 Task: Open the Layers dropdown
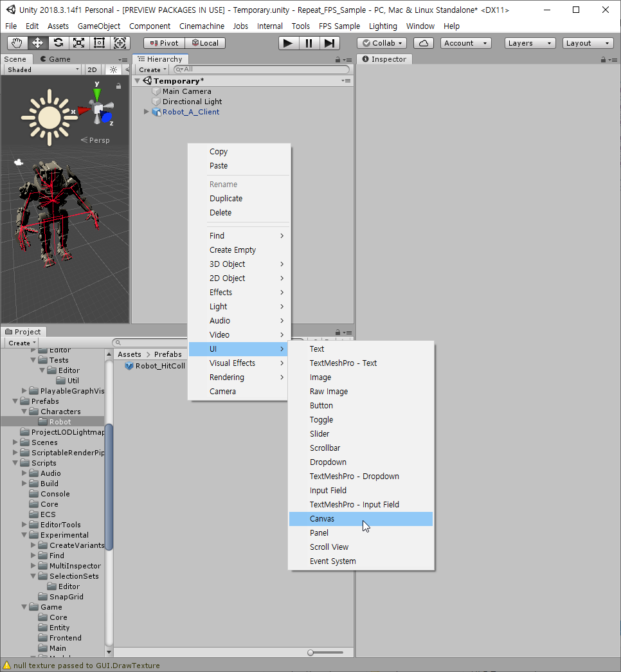click(530, 43)
